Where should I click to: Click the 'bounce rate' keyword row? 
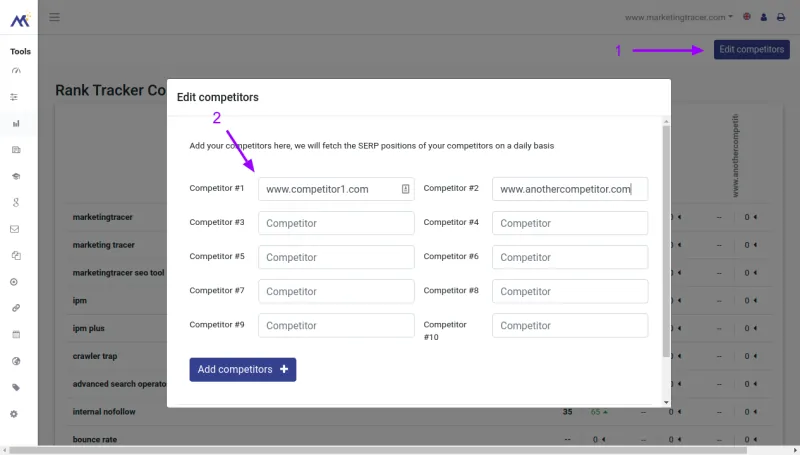[x=95, y=439]
